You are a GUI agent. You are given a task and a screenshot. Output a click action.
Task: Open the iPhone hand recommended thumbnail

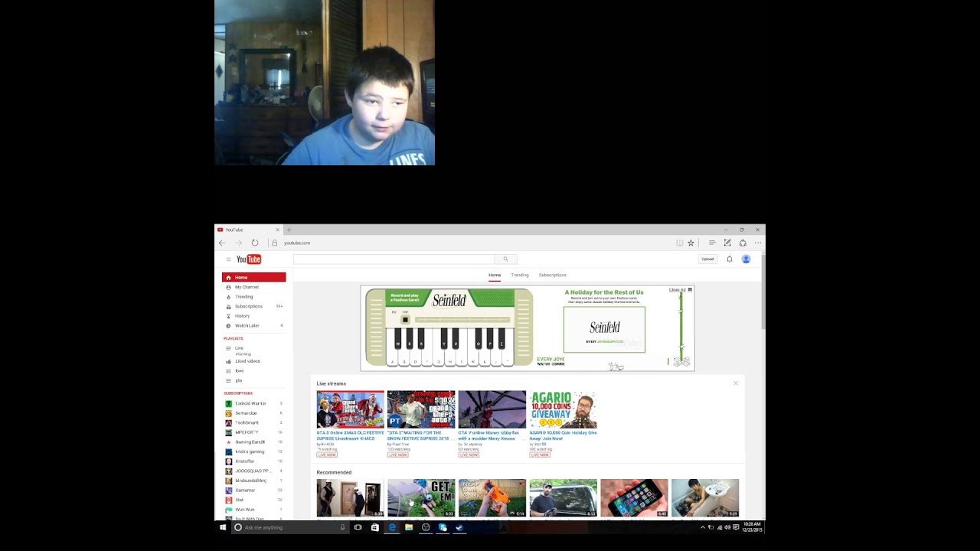click(x=634, y=498)
